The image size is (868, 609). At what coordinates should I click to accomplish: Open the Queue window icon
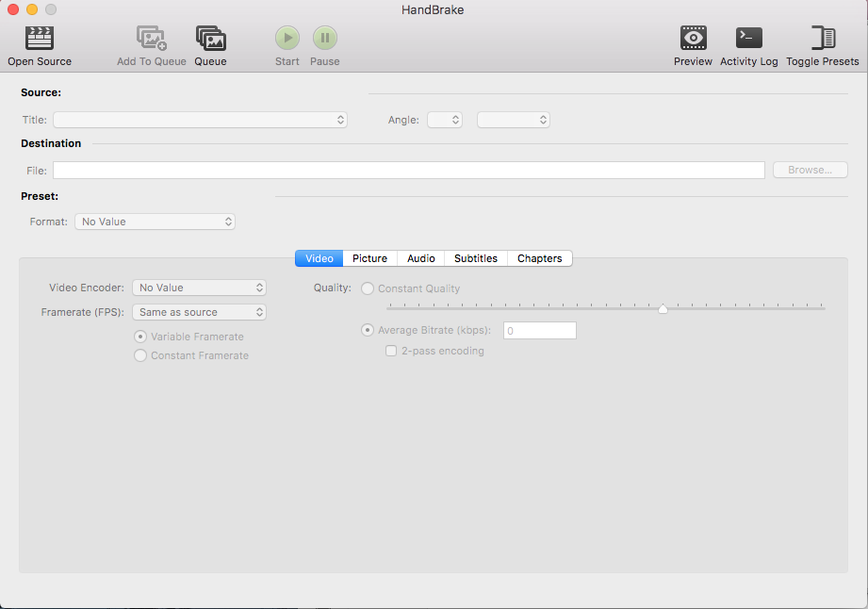[210, 39]
